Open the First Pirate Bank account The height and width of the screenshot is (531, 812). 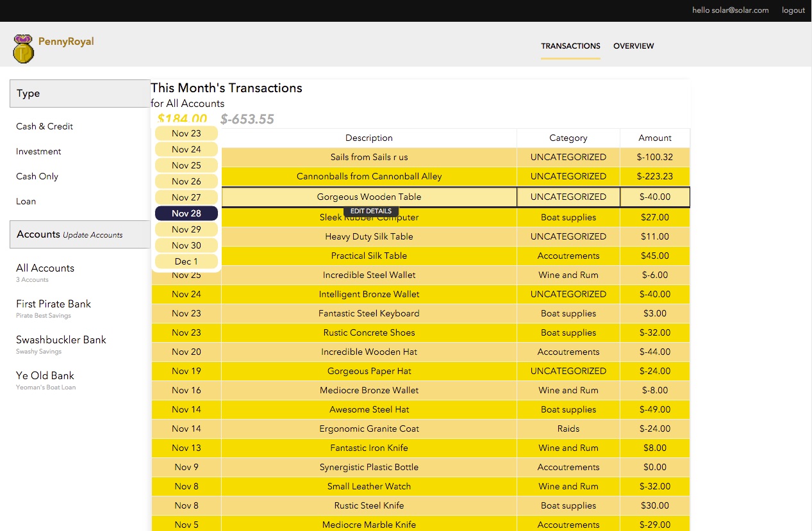click(x=54, y=304)
